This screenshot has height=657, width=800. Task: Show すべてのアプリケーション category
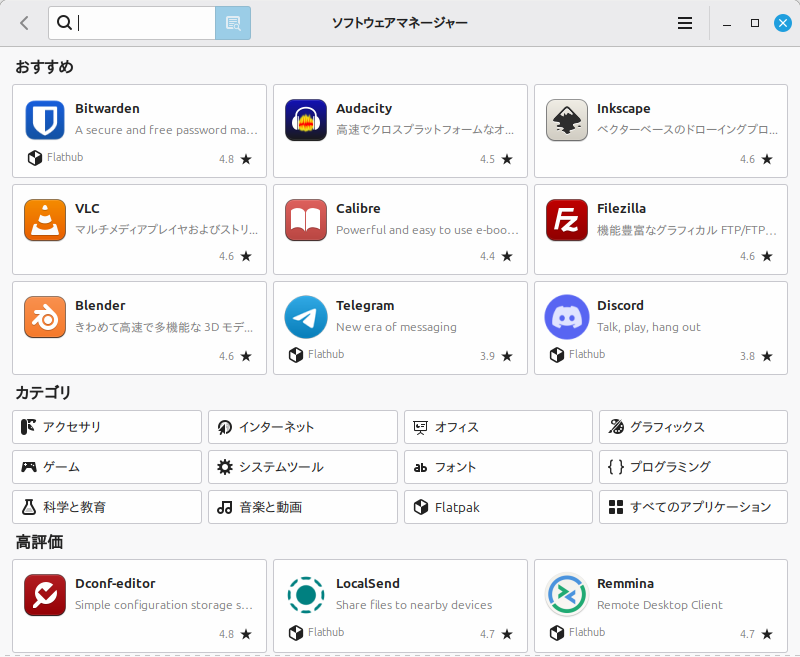pos(693,507)
